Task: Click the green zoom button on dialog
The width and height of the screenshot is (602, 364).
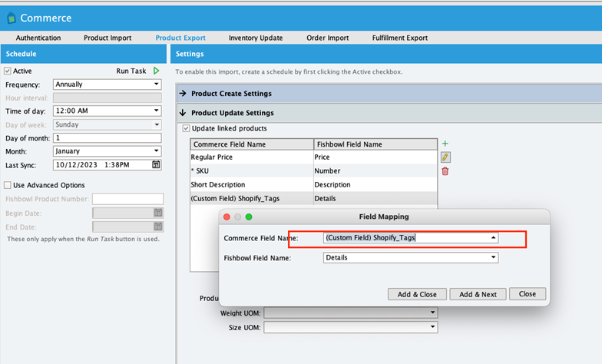Action: (249, 217)
